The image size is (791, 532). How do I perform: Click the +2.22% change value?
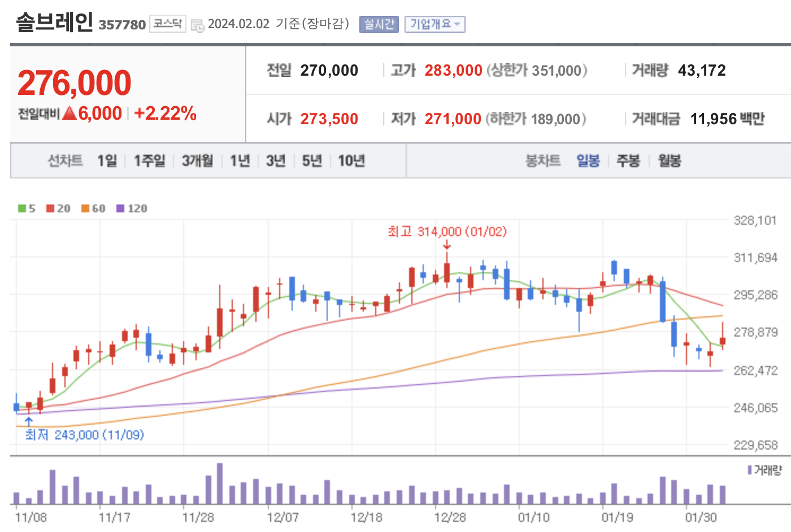[165, 114]
